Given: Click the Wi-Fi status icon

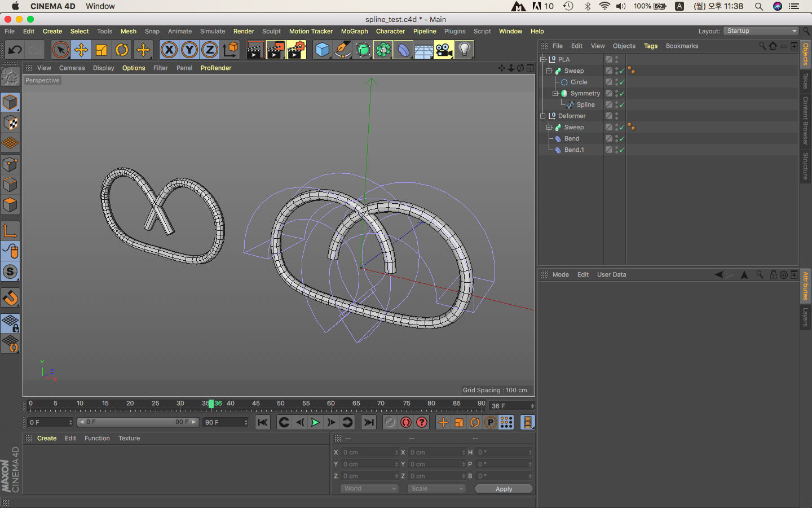Looking at the screenshot, I should [604, 6].
